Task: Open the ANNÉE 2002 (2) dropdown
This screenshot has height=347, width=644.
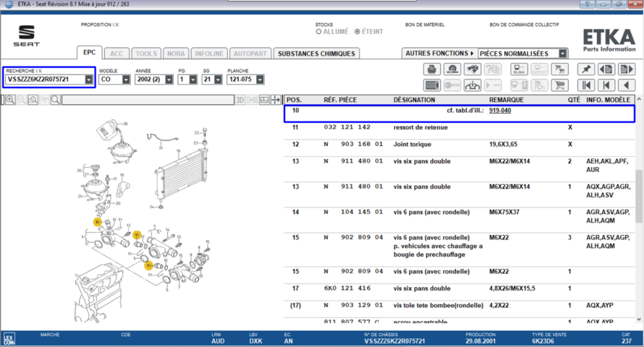Action: click(169, 80)
